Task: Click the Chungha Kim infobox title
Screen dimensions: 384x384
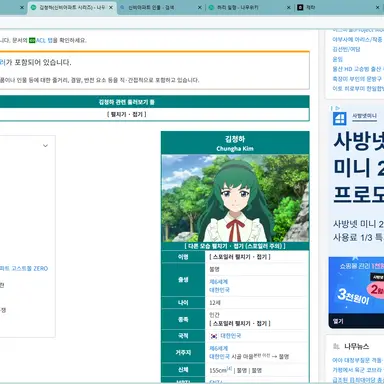Action: click(x=235, y=149)
